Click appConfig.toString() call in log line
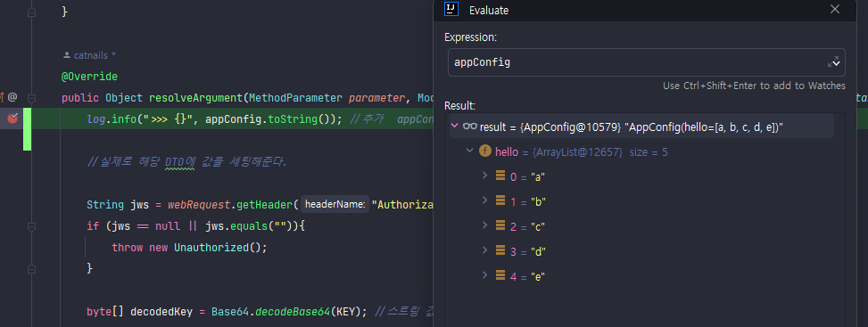Image resolution: width=868 pixels, height=327 pixels. [x=269, y=119]
